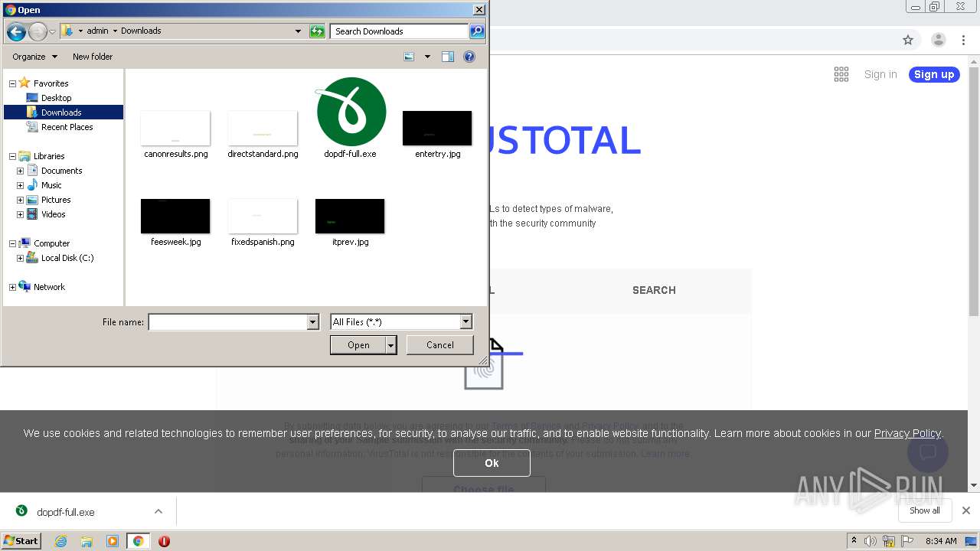Click the Sign up button

click(934, 74)
